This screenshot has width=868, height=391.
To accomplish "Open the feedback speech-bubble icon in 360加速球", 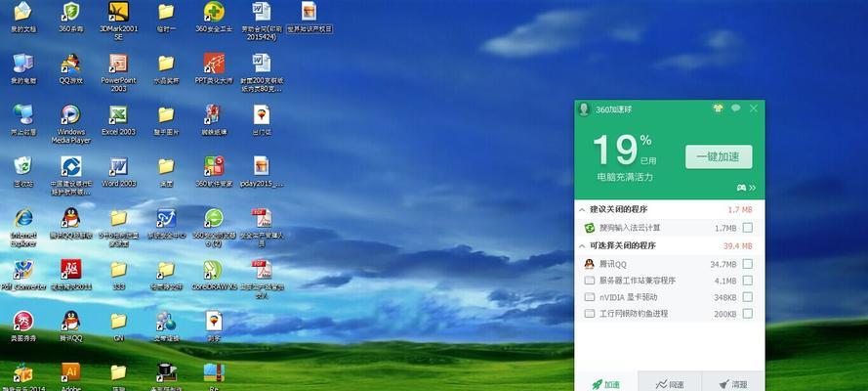I will (735, 109).
